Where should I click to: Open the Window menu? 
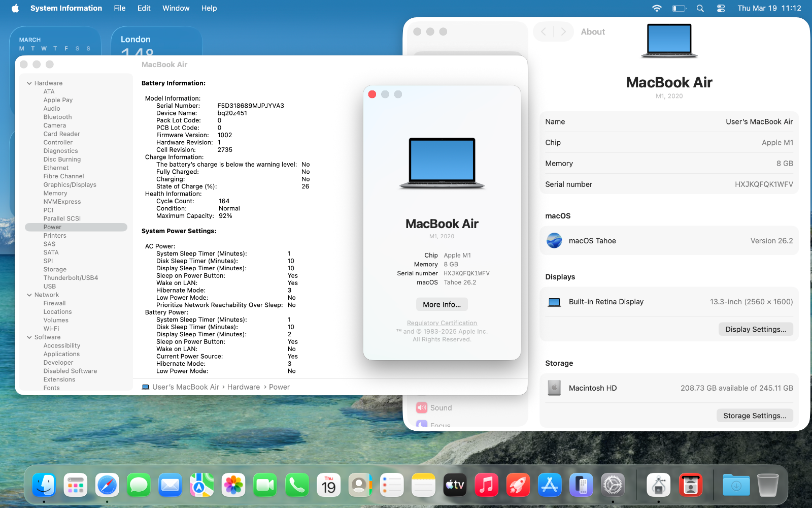[176, 8]
